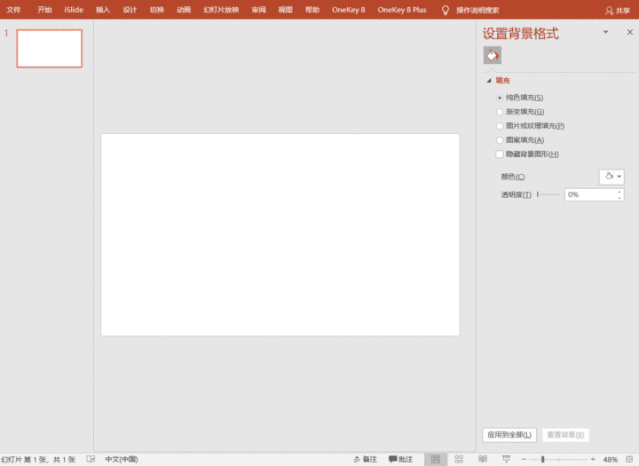This screenshot has width=639, height=466.
Task: Click the 共享 share button text
Action: 623,11
